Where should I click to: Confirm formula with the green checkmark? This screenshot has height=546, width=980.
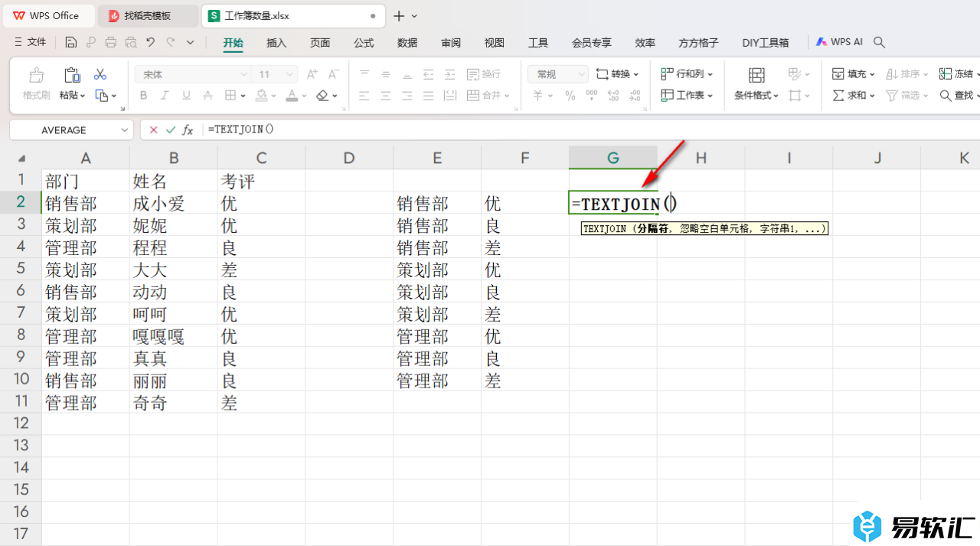click(x=171, y=130)
